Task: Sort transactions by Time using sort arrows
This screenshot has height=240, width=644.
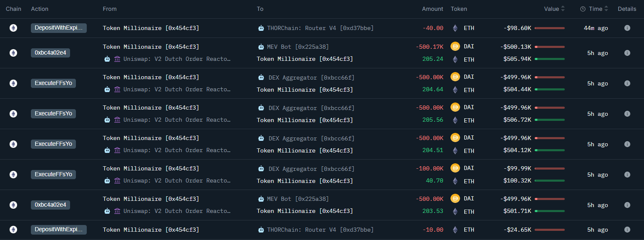Action: pyautogui.click(x=606, y=9)
